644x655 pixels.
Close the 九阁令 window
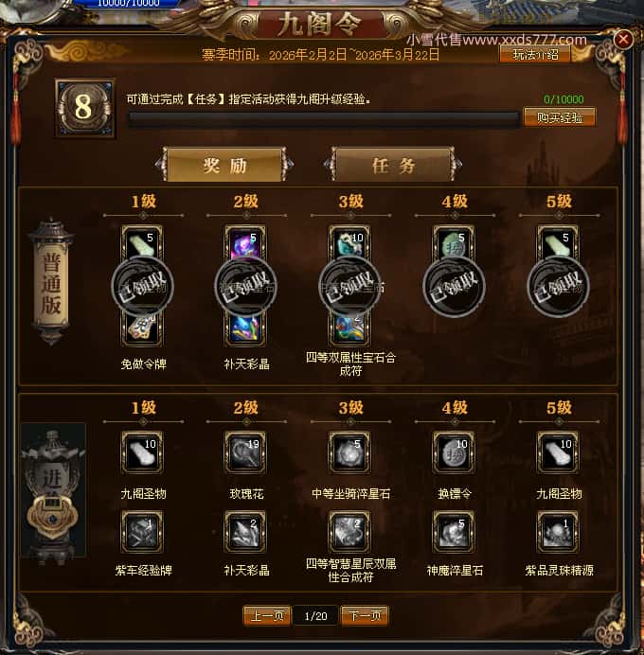click(623, 39)
